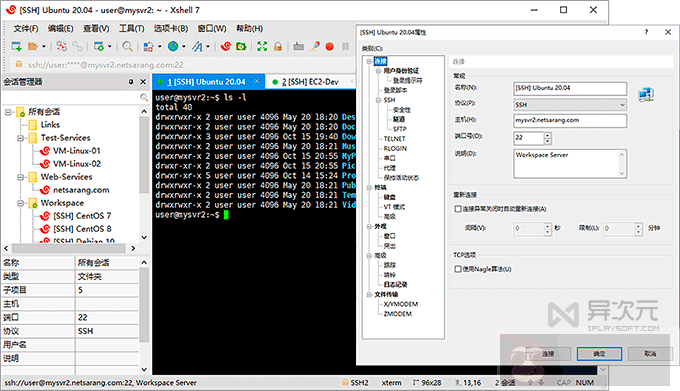Select SFTP in category tree

pos(399,129)
